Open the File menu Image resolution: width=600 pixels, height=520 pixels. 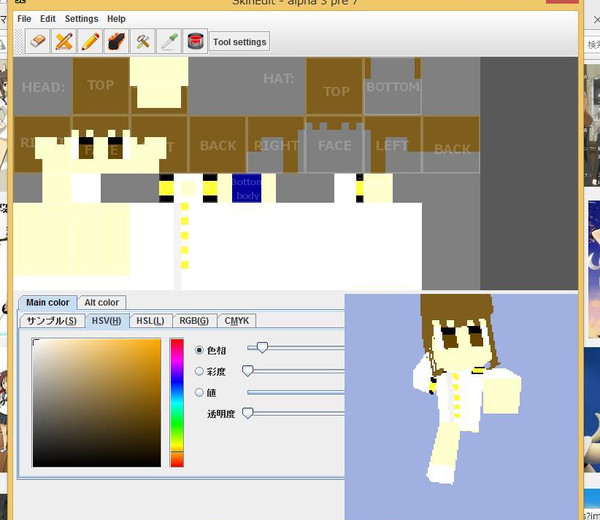tap(24, 19)
